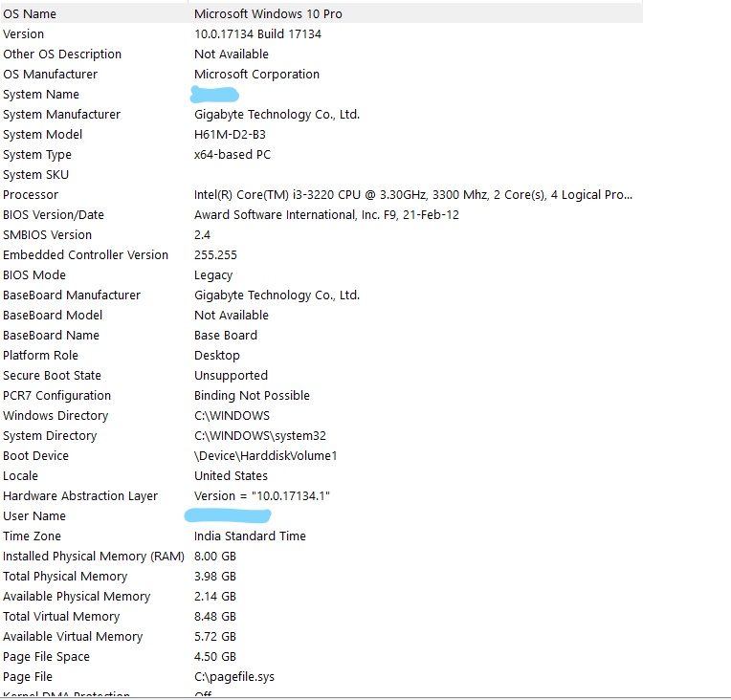Click the C:\WINDOWS directory value

click(x=232, y=415)
